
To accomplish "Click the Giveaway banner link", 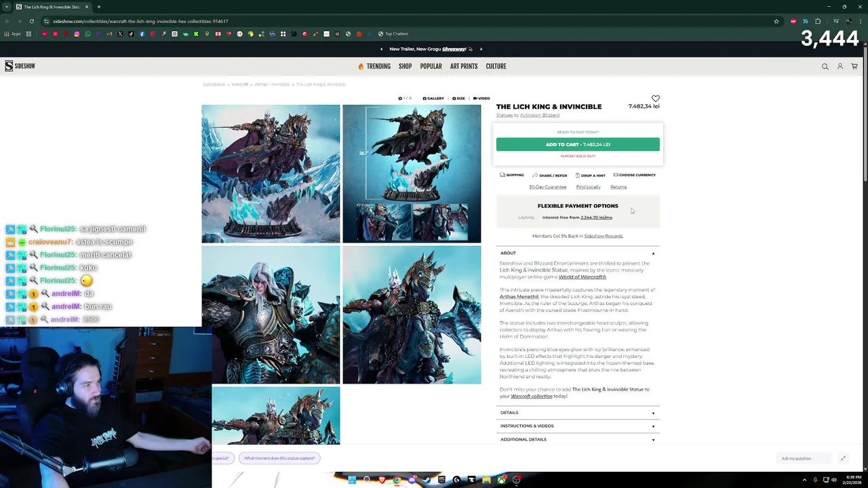I will pyautogui.click(x=454, y=49).
